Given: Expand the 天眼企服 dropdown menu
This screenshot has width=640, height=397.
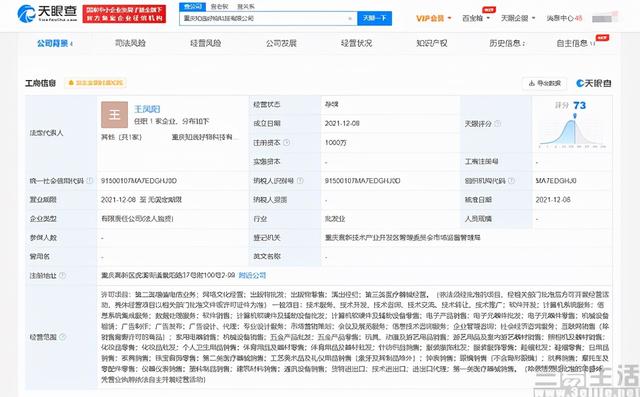Looking at the screenshot, I should pos(518,18).
